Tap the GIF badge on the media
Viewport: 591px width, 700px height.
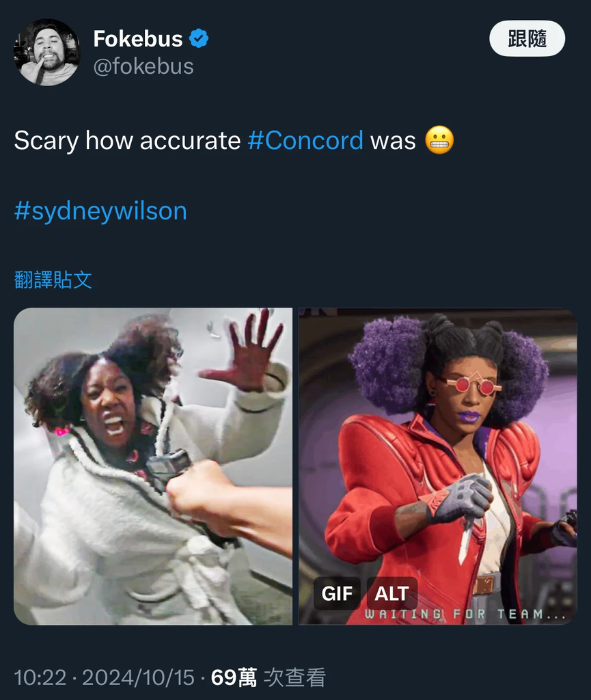(337, 593)
